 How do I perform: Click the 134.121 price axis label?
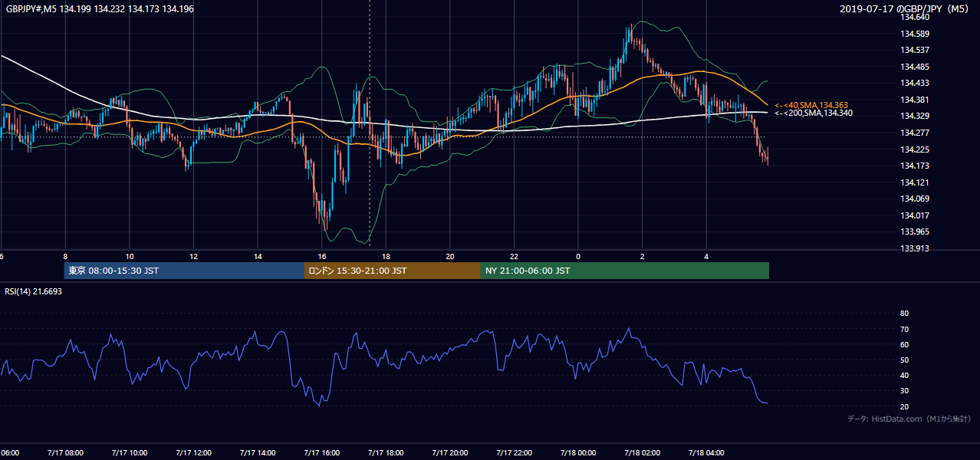coord(916,182)
